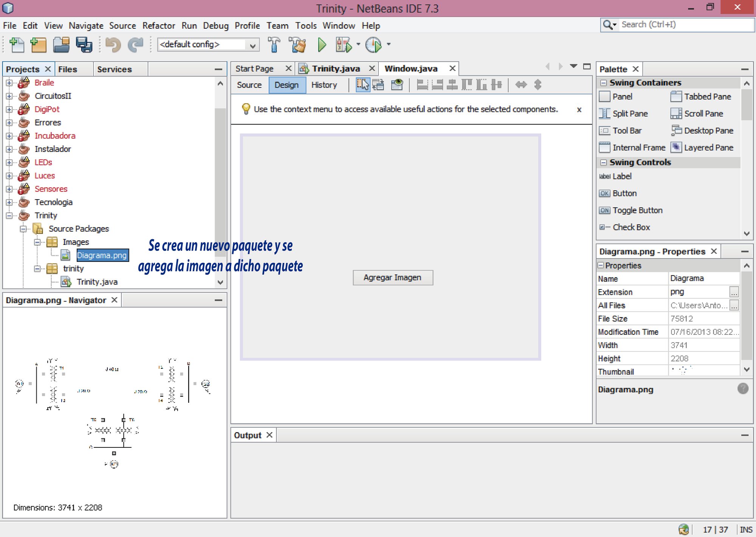
Task: Open the default config dropdown
Action: point(253,45)
